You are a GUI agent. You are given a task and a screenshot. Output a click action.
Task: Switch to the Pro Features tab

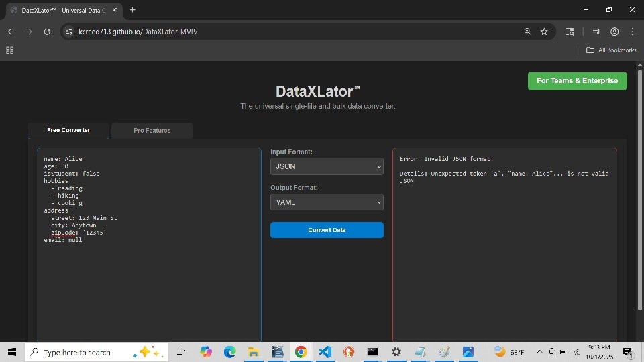click(x=152, y=131)
